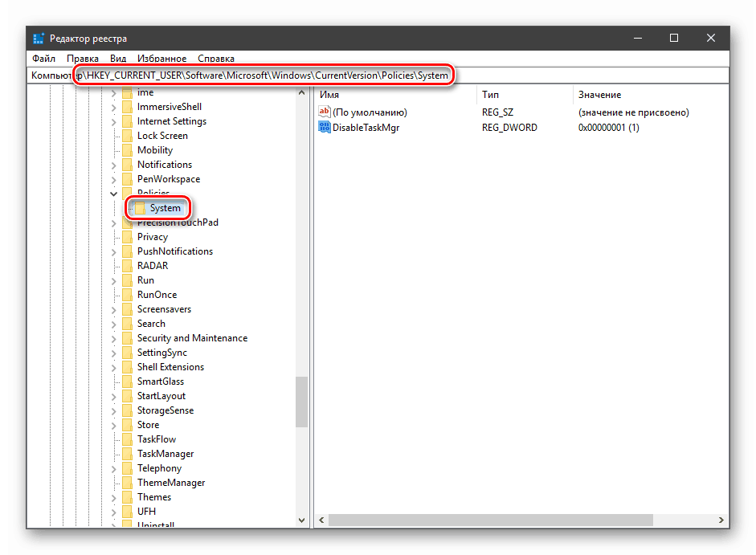The image size is (756, 555).
Task: Expand the Internet Settings key
Action: [x=114, y=121]
